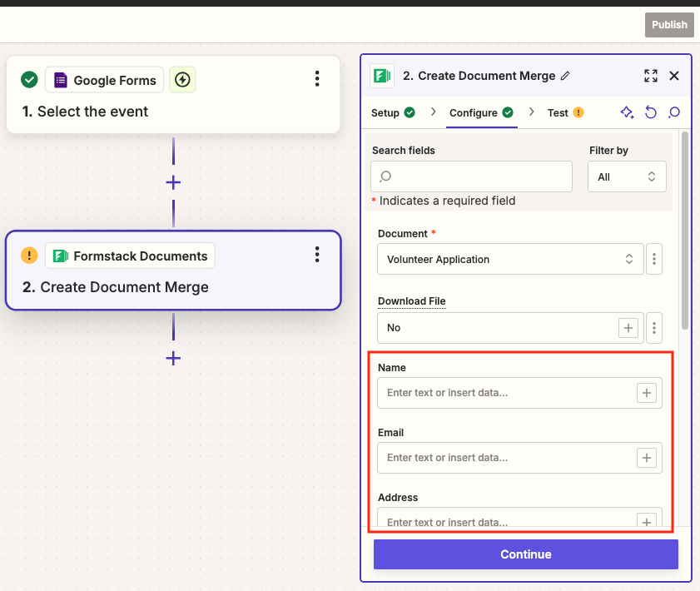Click the Continue button
700x591 pixels.
click(x=525, y=554)
